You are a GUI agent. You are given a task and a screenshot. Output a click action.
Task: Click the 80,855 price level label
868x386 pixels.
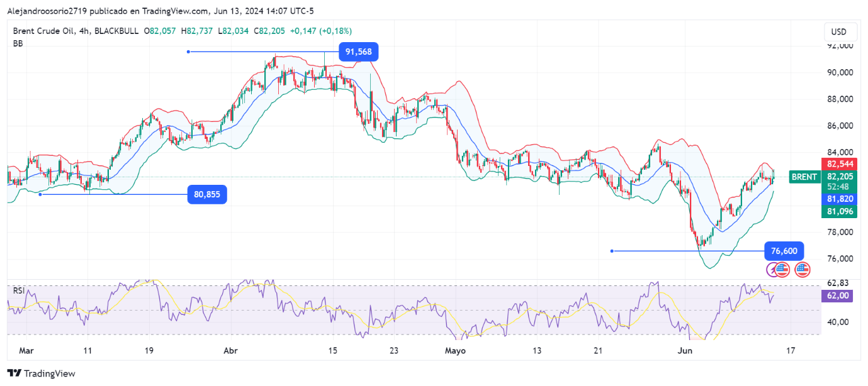click(x=207, y=195)
